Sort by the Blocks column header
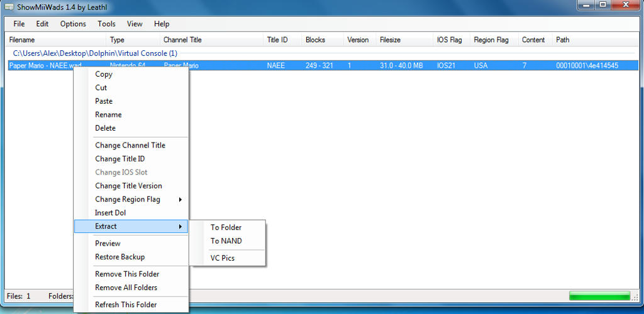 [x=323, y=40]
